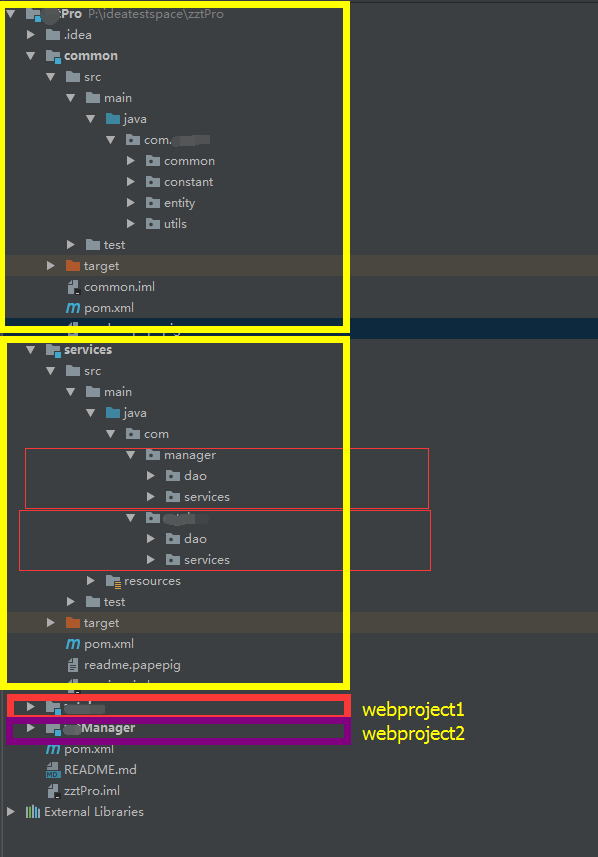Viewport: 598px width, 857px height.
Task: Select dao package icon under manager
Action: coord(173,476)
